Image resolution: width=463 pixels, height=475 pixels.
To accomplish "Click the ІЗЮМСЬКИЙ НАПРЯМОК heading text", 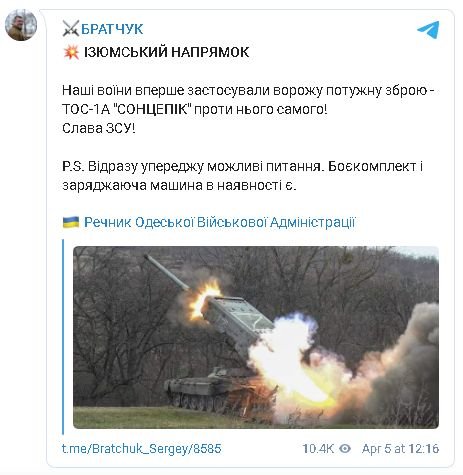I will (166, 52).
